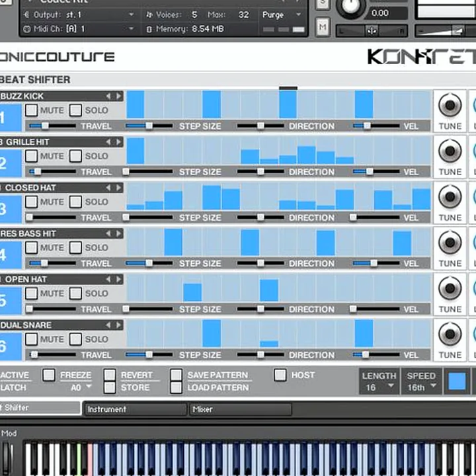Mute the Res Bass Hit track

31,248
